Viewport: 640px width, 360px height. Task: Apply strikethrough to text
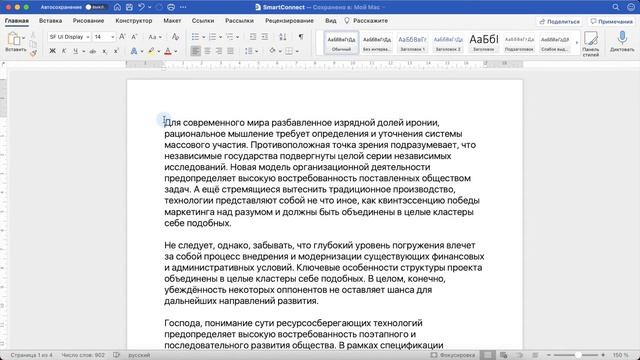point(93,51)
